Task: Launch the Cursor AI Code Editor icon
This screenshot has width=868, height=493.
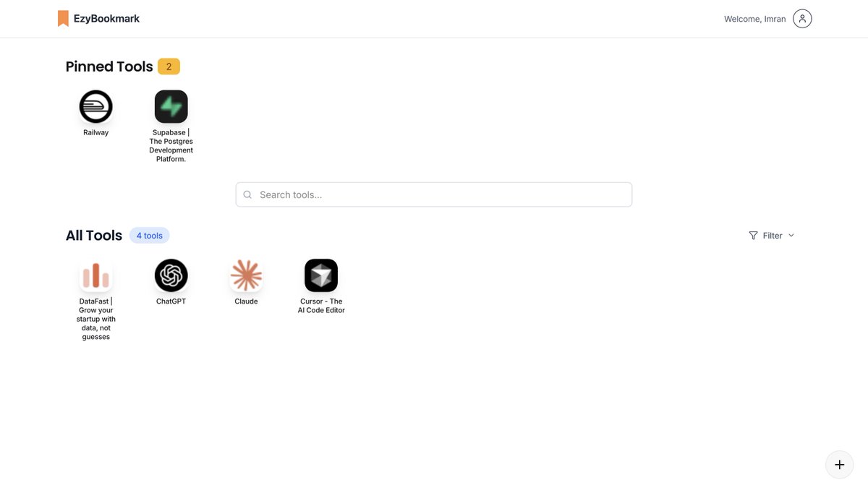Action: pyautogui.click(x=321, y=275)
